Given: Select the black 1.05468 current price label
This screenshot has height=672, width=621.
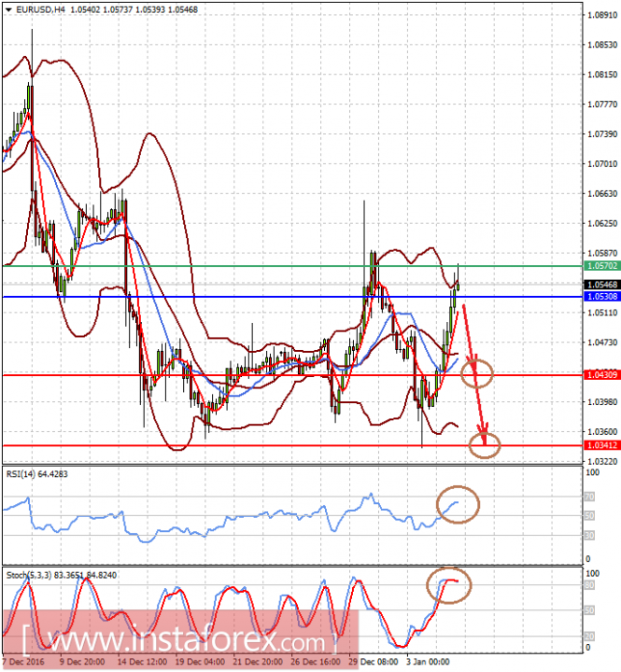Looking at the screenshot, I should (x=602, y=285).
